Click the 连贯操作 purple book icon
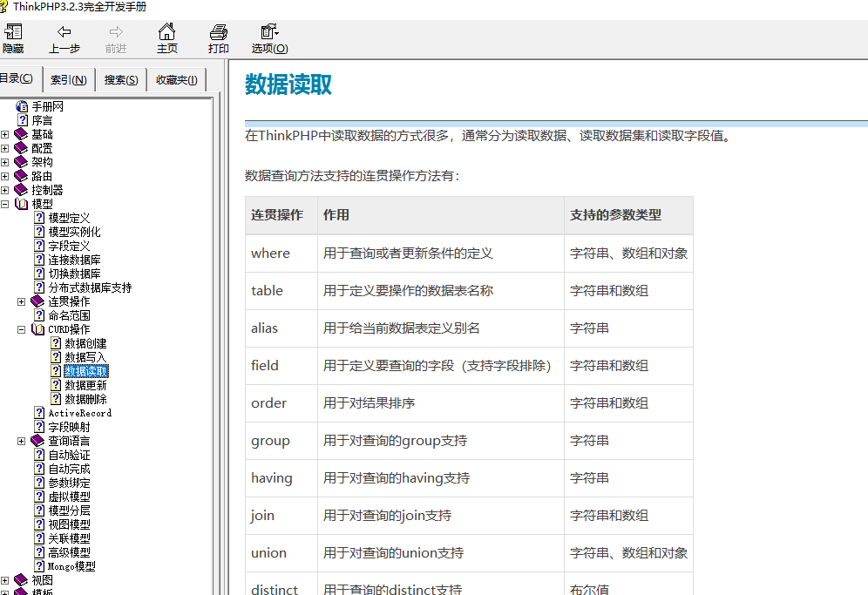The height and width of the screenshot is (595, 868). pyautogui.click(x=37, y=301)
